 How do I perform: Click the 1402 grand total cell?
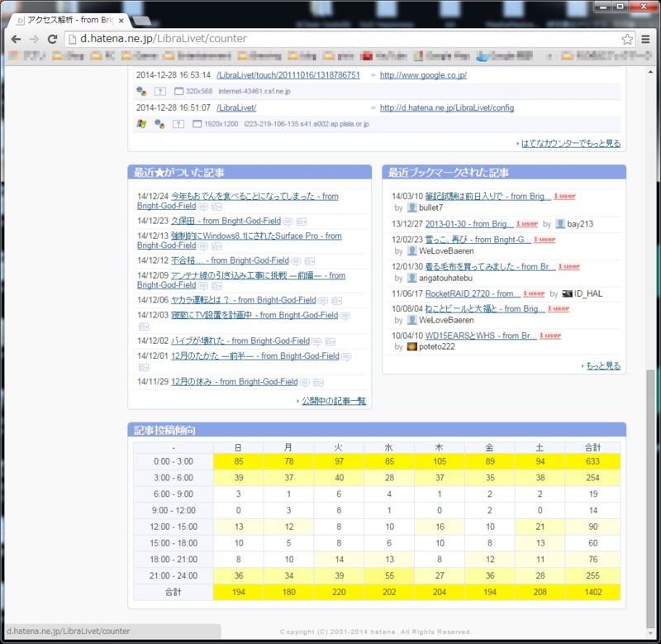click(592, 592)
